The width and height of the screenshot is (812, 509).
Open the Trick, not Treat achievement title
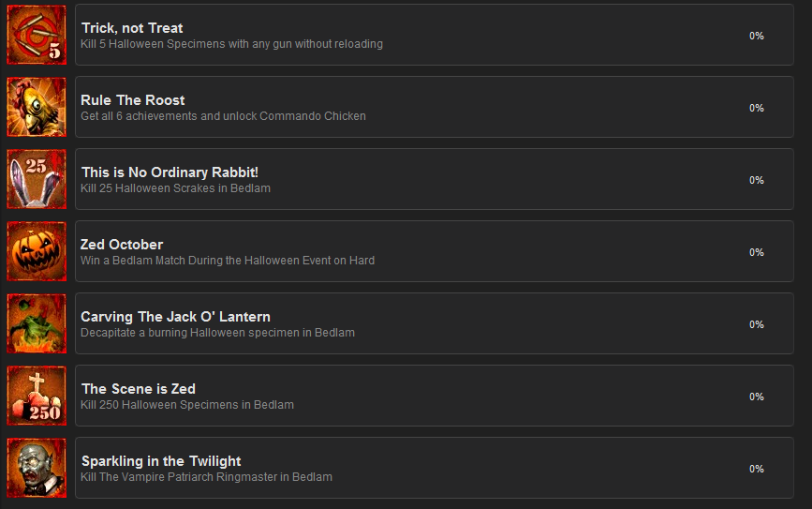pos(132,28)
